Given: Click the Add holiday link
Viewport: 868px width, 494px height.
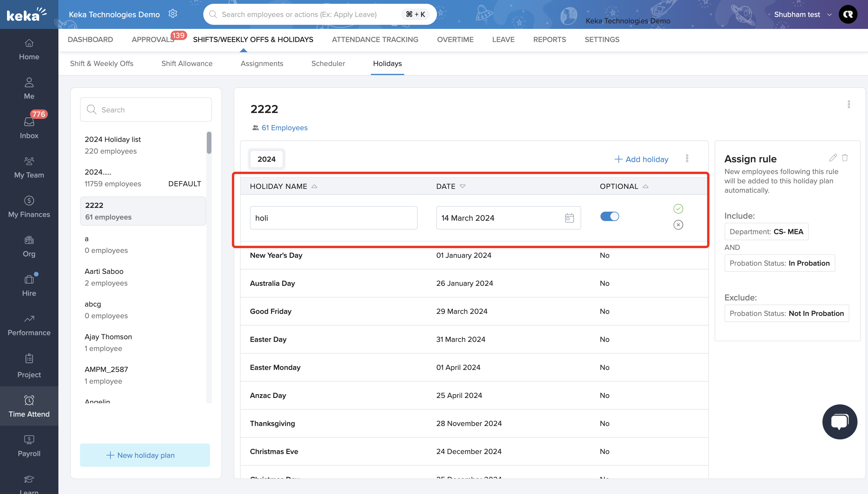Looking at the screenshot, I should click(641, 159).
